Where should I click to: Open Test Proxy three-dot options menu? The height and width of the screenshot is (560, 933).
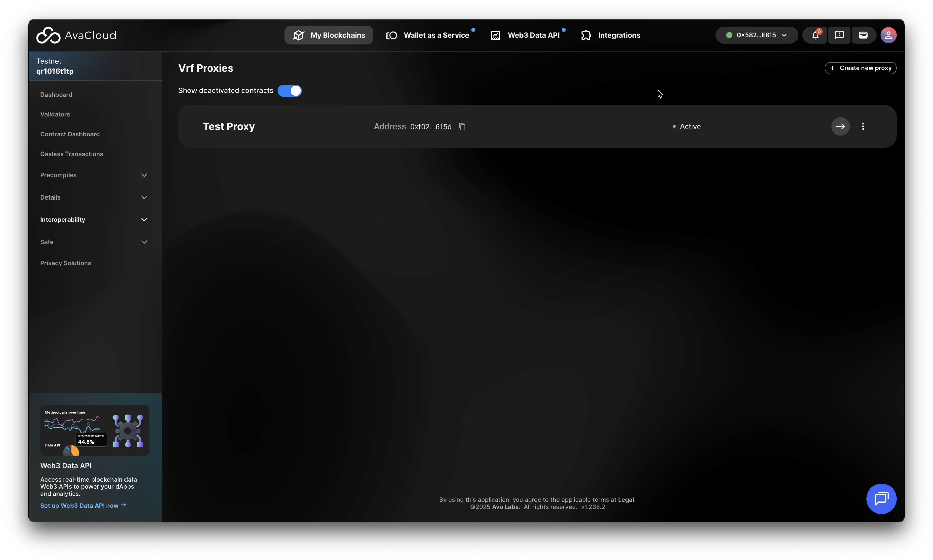(863, 126)
